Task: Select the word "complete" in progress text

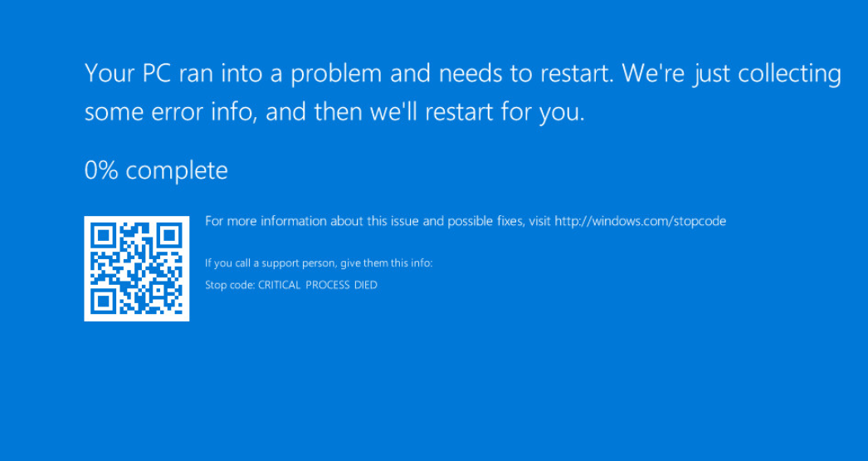Action: click(x=177, y=170)
